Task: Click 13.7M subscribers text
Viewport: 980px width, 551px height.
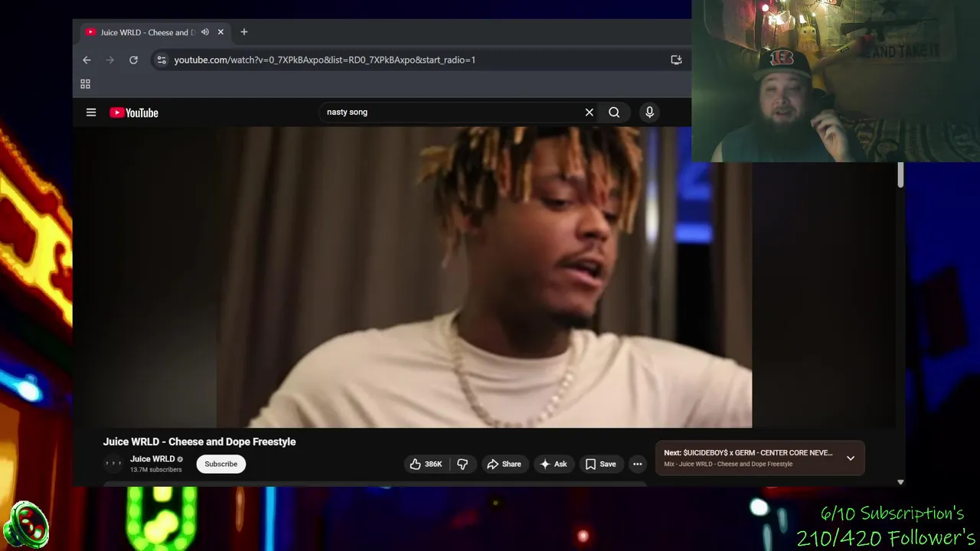Action: (x=156, y=470)
